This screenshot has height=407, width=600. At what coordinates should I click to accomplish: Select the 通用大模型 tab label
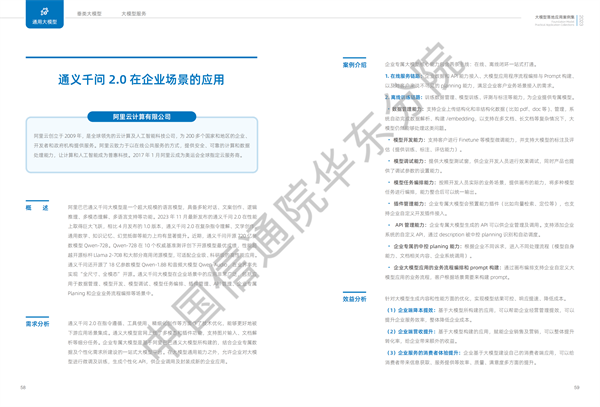(x=45, y=22)
